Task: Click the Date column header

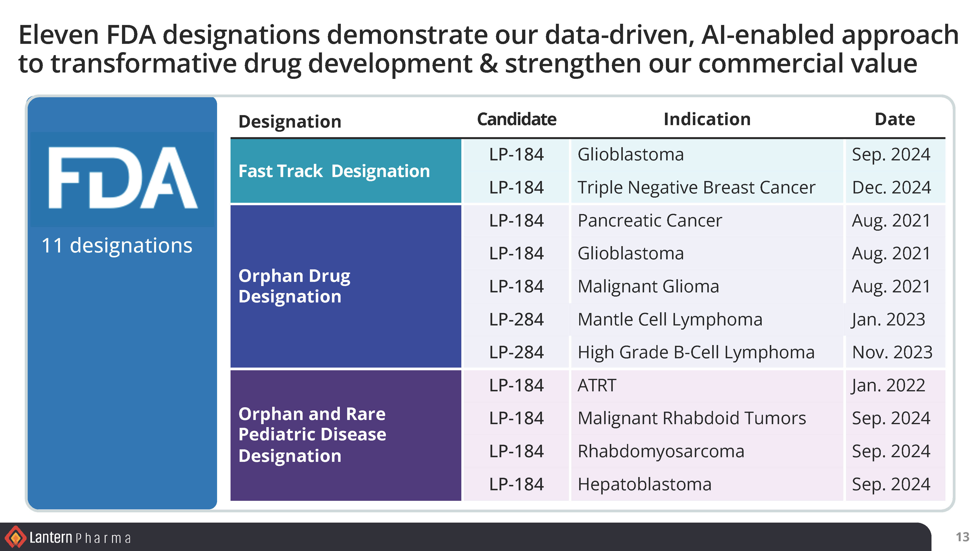Action: pos(894,120)
